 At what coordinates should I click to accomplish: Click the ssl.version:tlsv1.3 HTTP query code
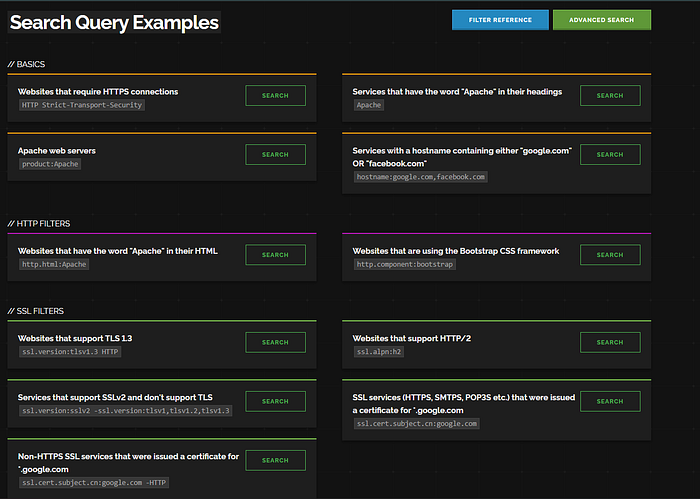[x=70, y=352]
